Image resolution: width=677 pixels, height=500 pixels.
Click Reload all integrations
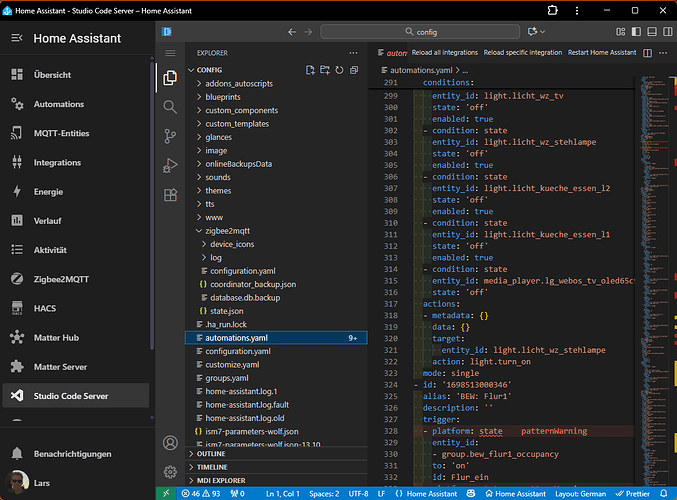[x=444, y=52]
